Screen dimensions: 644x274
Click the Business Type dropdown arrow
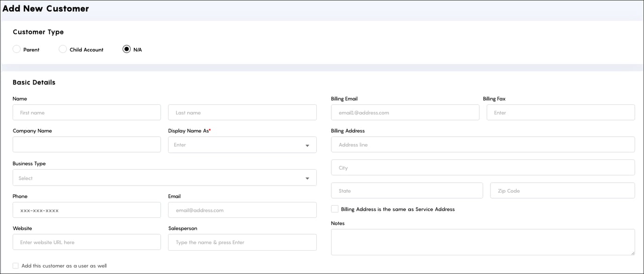coord(307,178)
